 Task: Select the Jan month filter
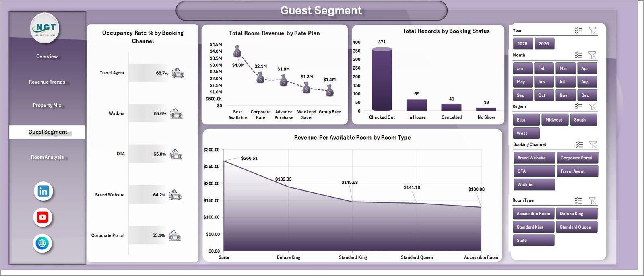point(523,68)
